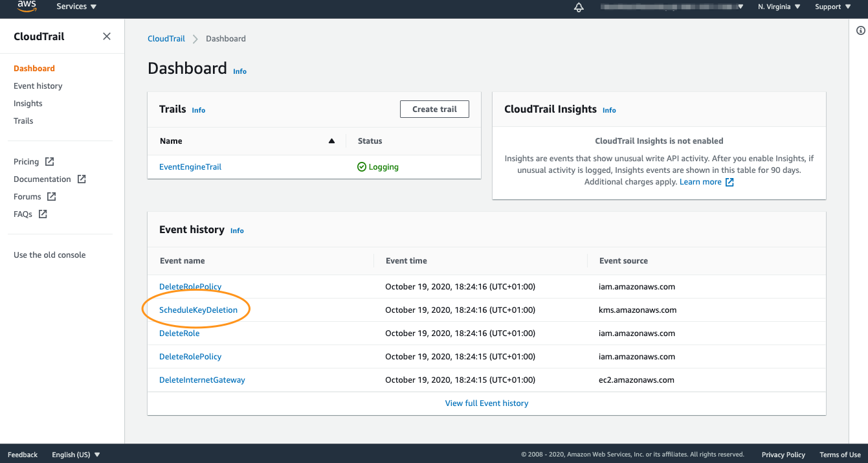Click Info next to CloudTrail Insights
The height and width of the screenshot is (463, 868).
610,110
